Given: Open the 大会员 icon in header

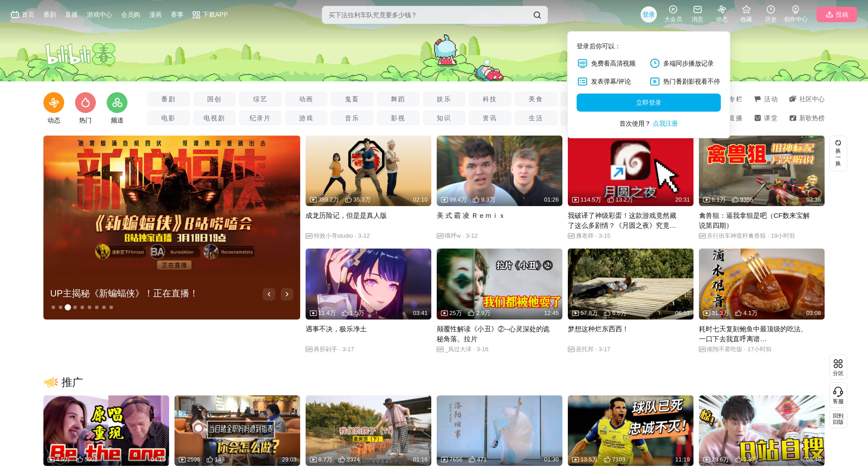Looking at the screenshot, I should [673, 9].
